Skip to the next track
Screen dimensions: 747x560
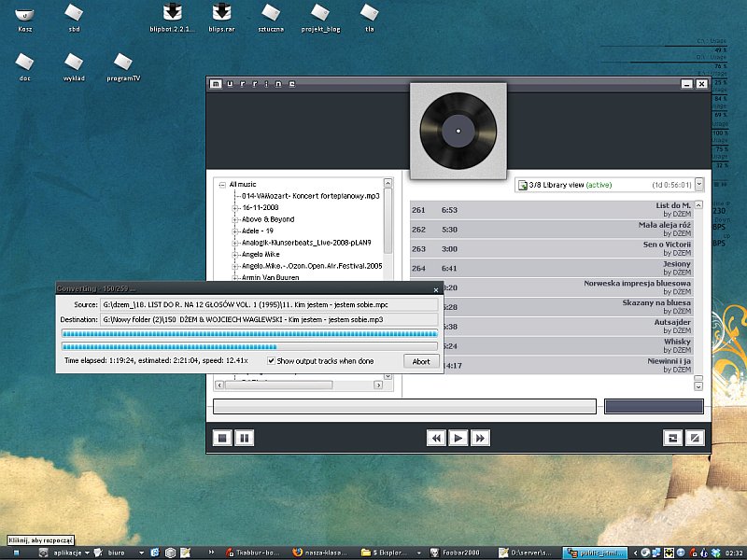point(480,437)
